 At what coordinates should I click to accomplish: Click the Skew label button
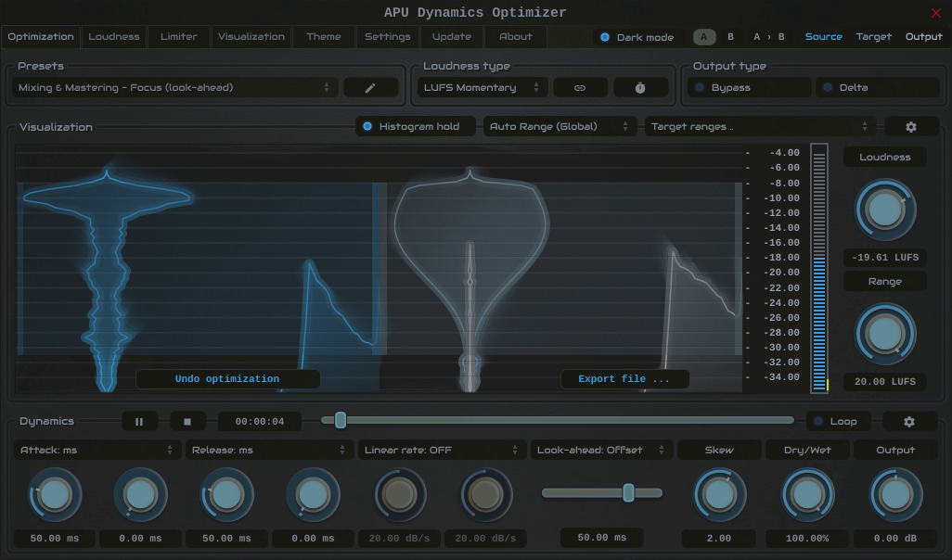719,451
